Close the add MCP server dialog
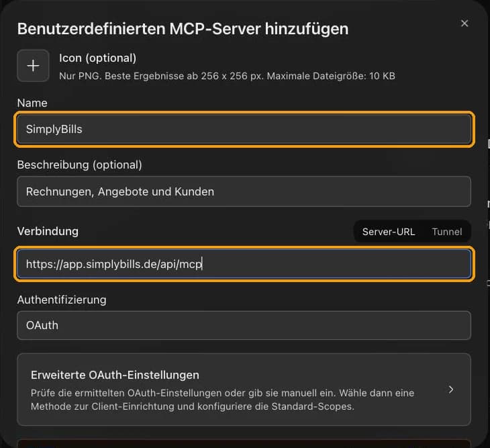 pos(464,24)
